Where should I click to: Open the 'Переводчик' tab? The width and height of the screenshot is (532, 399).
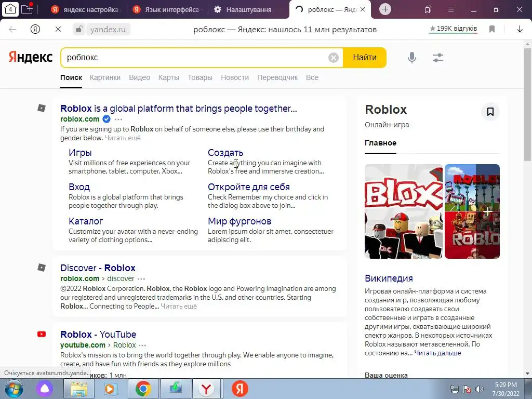(277, 78)
